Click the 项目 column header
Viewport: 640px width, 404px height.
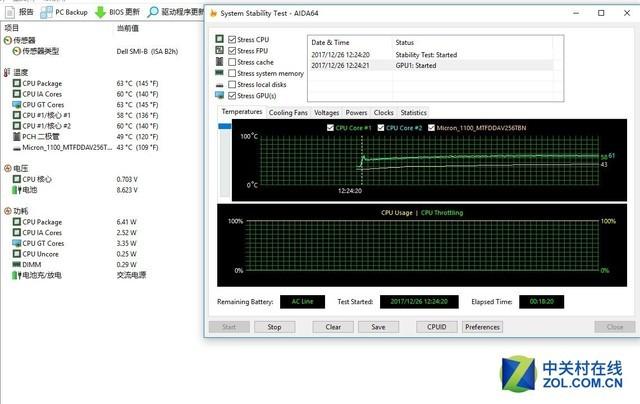point(11,28)
